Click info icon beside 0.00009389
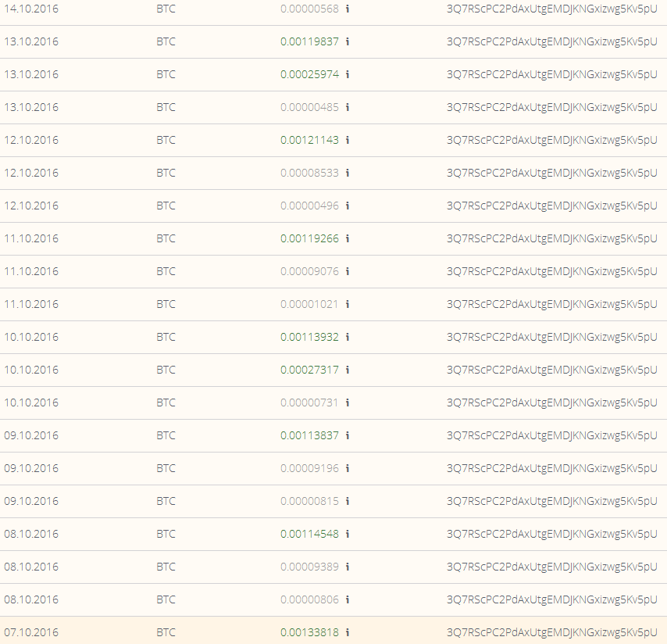This screenshot has width=667, height=644. (348, 566)
